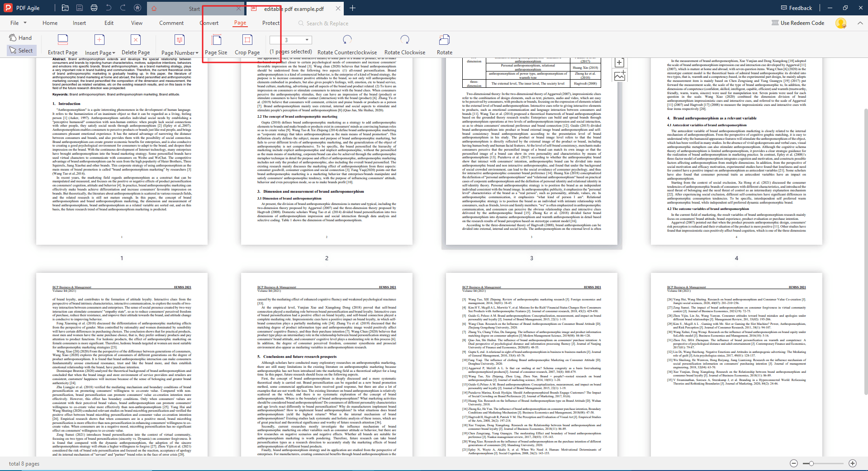Collapse the ribbon with the chevron
868x471 pixels.
coord(859,23)
